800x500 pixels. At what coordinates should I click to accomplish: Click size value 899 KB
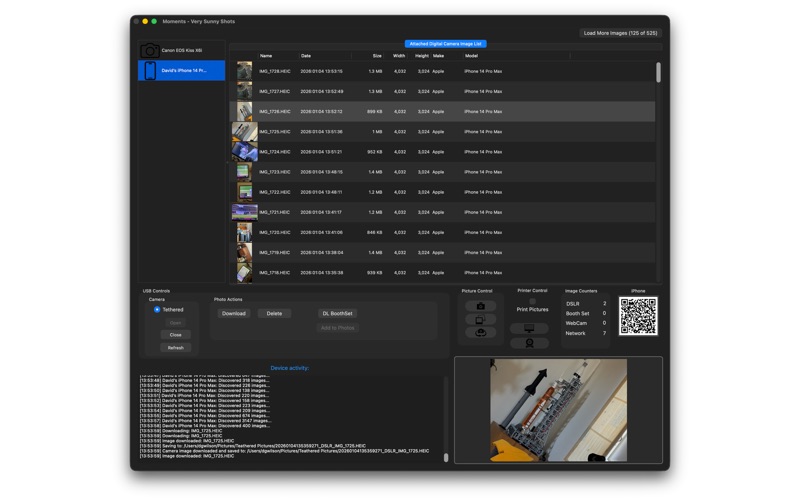tap(374, 112)
